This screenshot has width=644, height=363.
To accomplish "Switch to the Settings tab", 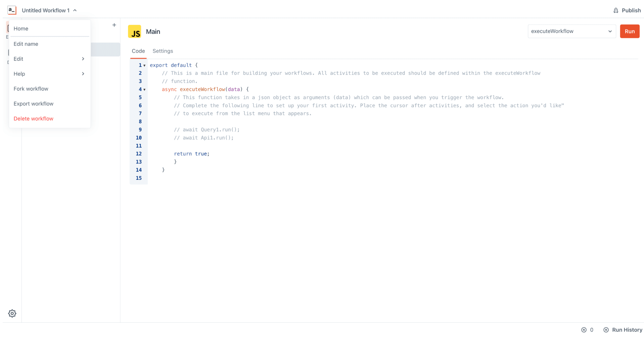I will click(x=163, y=51).
